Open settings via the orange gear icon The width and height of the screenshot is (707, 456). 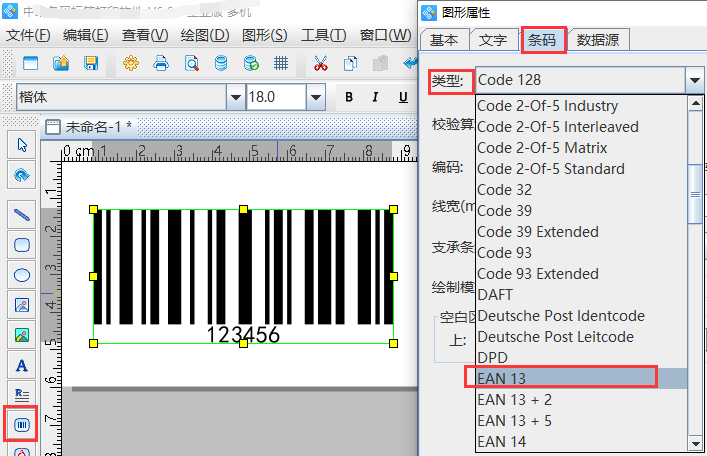(x=131, y=63)
